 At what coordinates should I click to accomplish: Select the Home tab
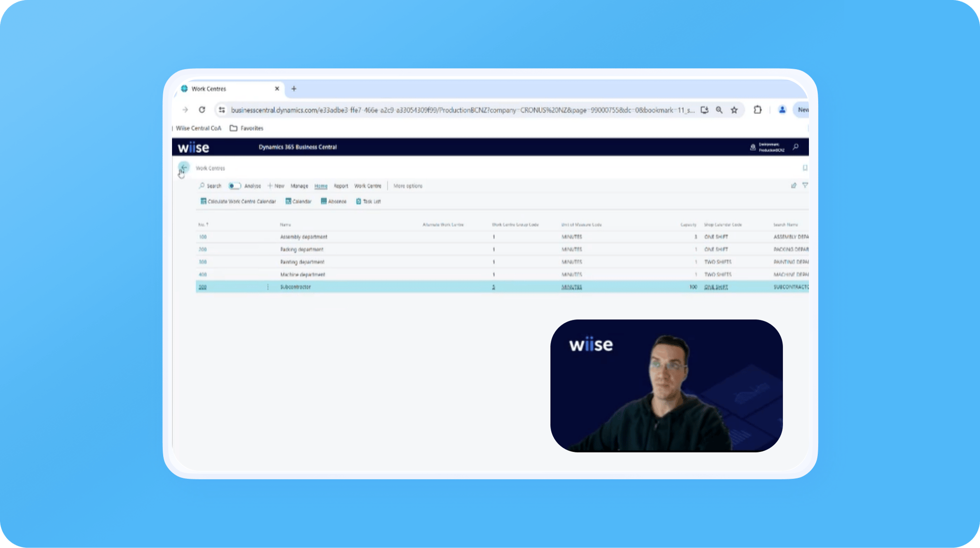tap(321, 186)
